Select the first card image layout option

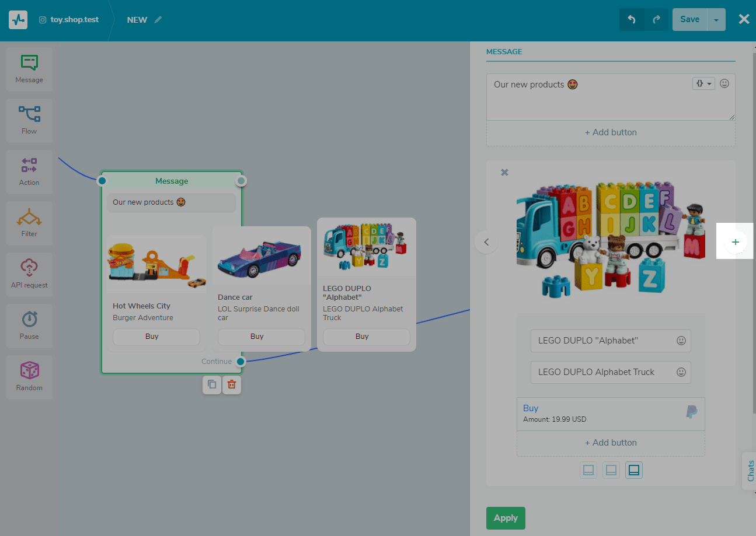588,470
